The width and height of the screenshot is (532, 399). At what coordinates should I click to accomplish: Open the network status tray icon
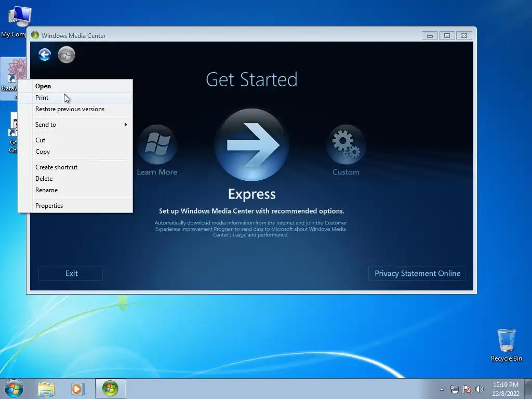point(454,389)
